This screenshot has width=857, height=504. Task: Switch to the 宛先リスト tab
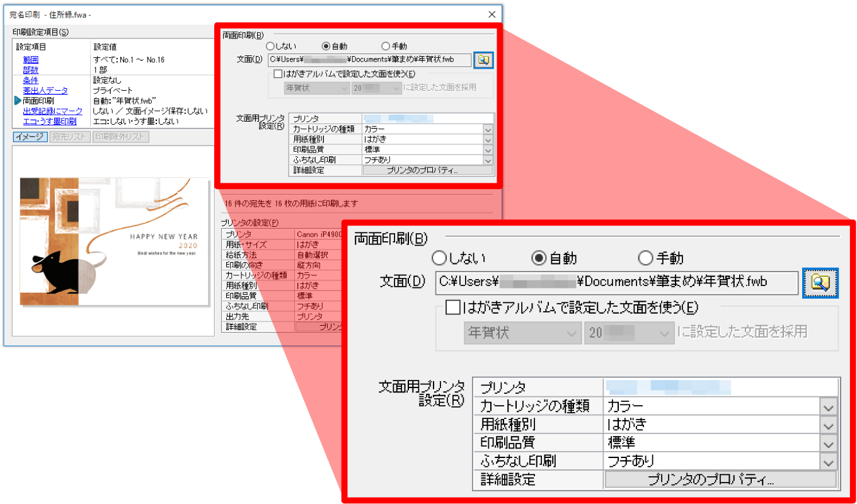70,137
